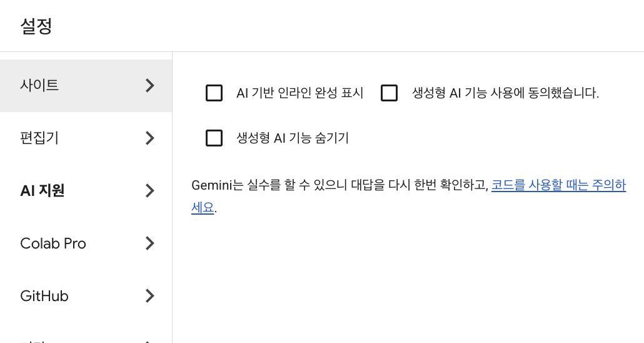Click the 설정 dialog title
Image resolution: width=644 pixels, height=343 pixels.
coord(36,26)
